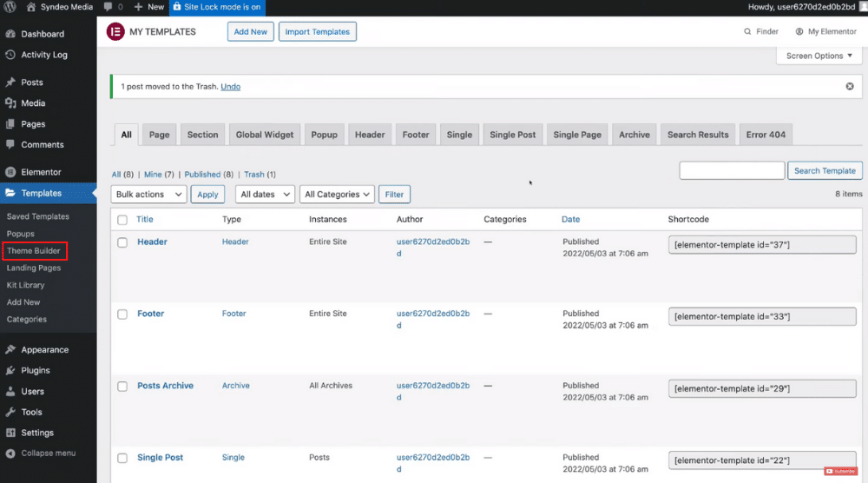Open the All dates dropdown
Screen dimensions: 868x483
point(265,195)
